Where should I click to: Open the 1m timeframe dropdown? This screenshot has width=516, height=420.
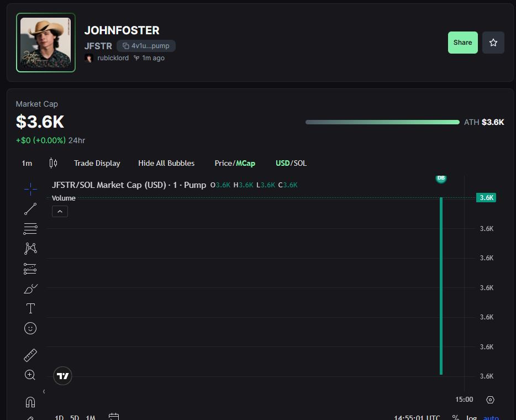[x=27, y=163]
